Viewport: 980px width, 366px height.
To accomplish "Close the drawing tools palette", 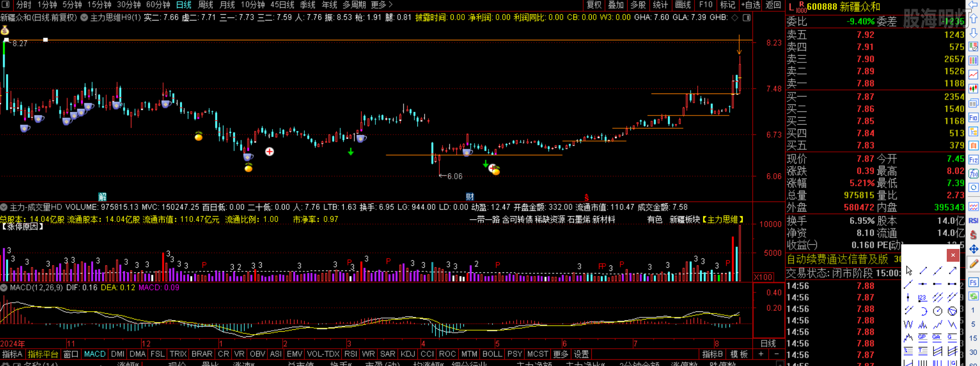I will click(x=952, y=255).
